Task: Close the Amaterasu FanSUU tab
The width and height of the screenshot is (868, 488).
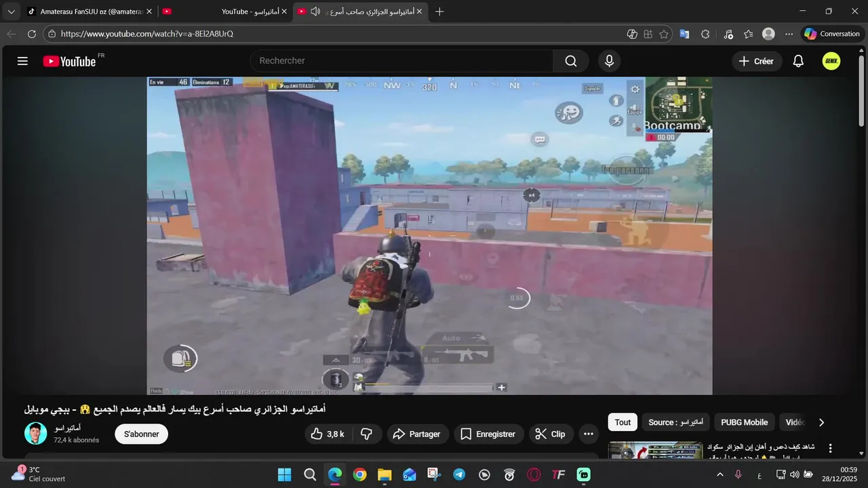Action: [x=149, y=12]
